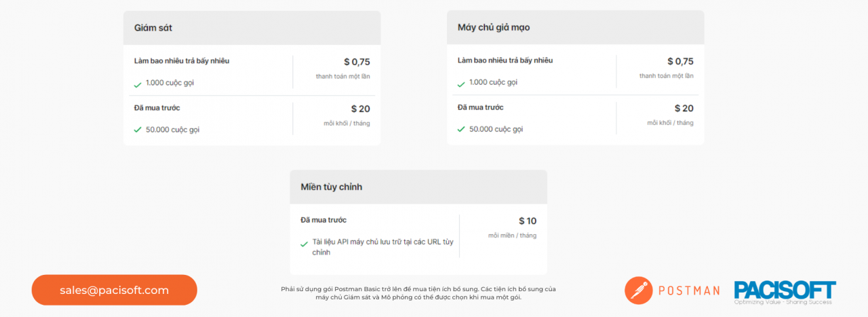Click the Pacisoft logo
The height and width of the screenshot is (317, 868).
click(x=785, y=292)
